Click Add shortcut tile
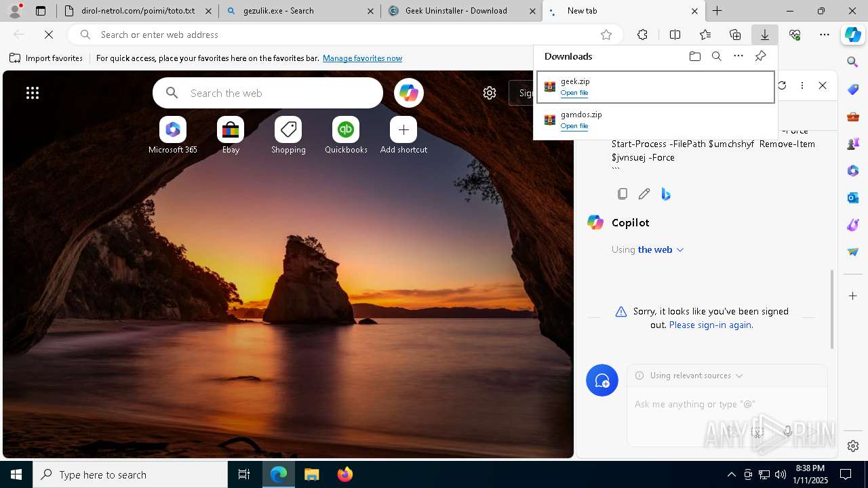The image size is (868, 488). point(403,136)
